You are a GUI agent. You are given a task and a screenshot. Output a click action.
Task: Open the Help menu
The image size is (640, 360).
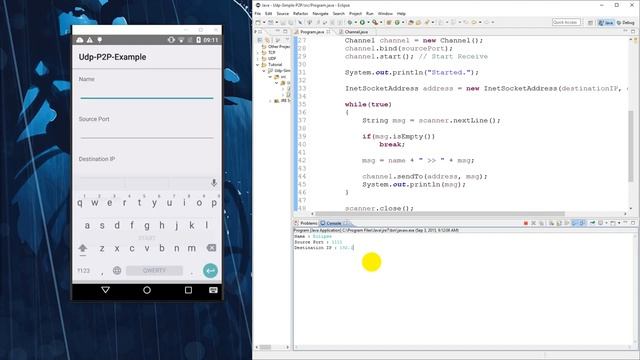(401, 13)
